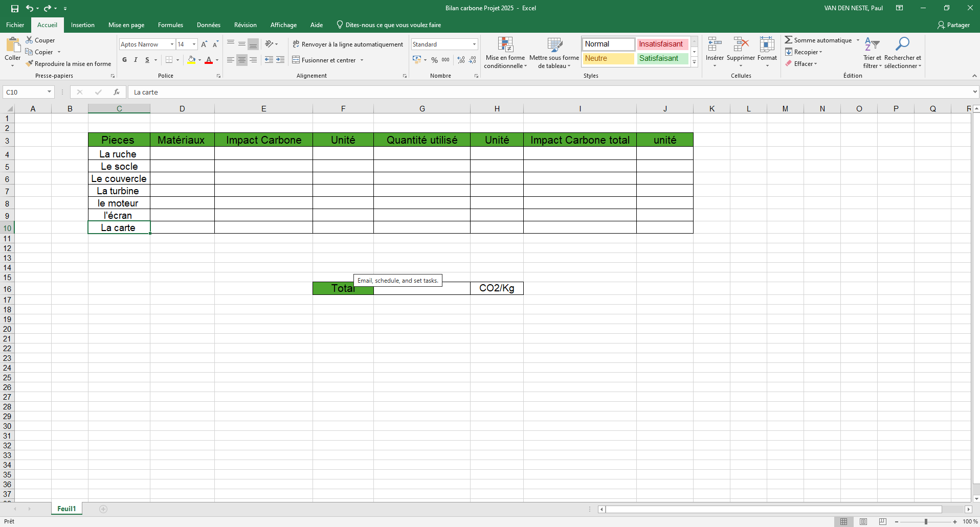The height and width of the screenshot is (527, 980).
Task: Open the font name dropdown Aptos Narrow
Action: click(172, 44)
